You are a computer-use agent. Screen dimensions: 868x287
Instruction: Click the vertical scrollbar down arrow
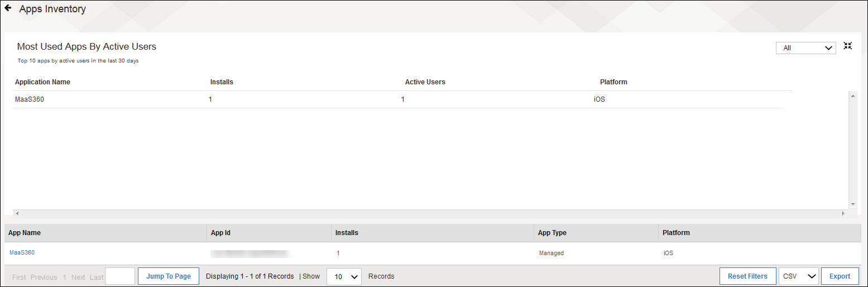[852, 204]
